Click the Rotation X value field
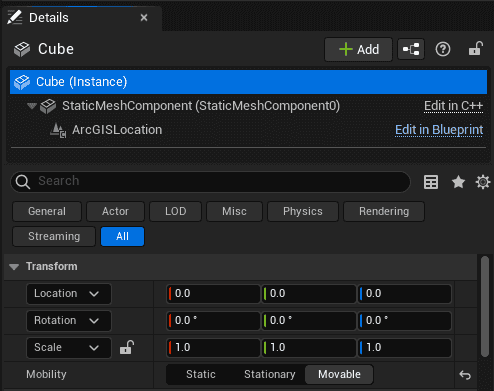The image size is (494, 391). (x=213, y=321)
